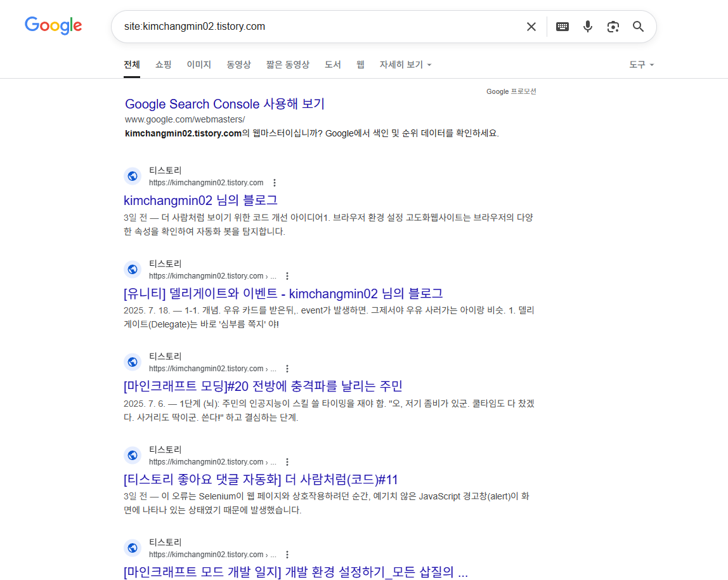
Task: Click the Google 프로모션 label
Action: 511,91
